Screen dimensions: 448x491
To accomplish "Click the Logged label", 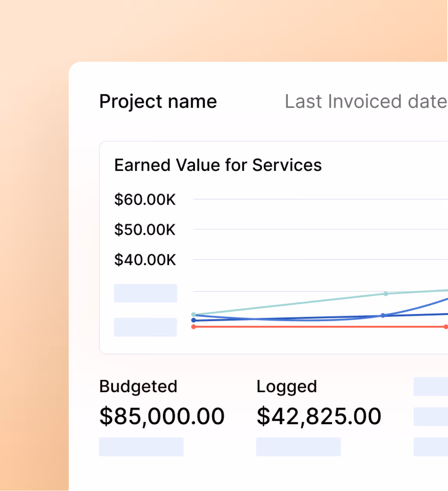I will click(287, 387).
